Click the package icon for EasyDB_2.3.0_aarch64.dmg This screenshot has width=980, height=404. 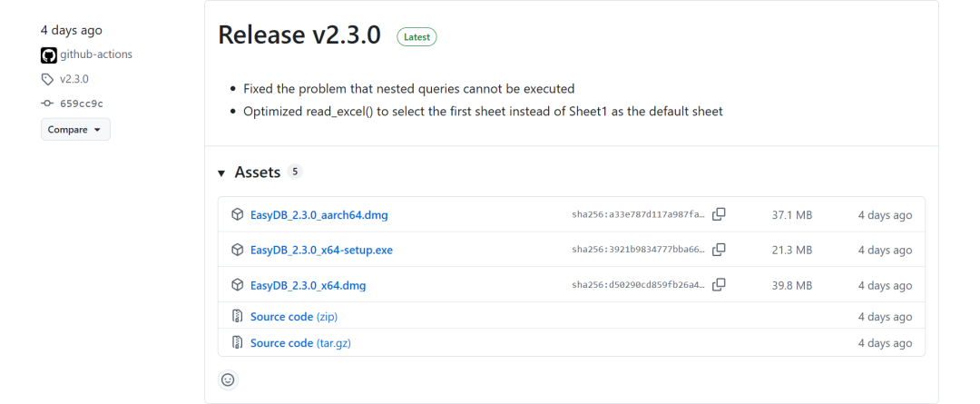pos(237,215)
